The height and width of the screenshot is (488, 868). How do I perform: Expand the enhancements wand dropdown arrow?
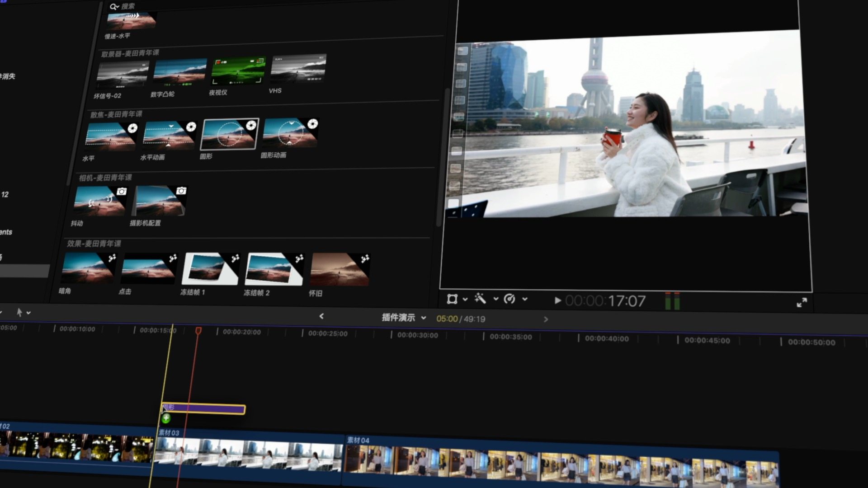(495, 299)
